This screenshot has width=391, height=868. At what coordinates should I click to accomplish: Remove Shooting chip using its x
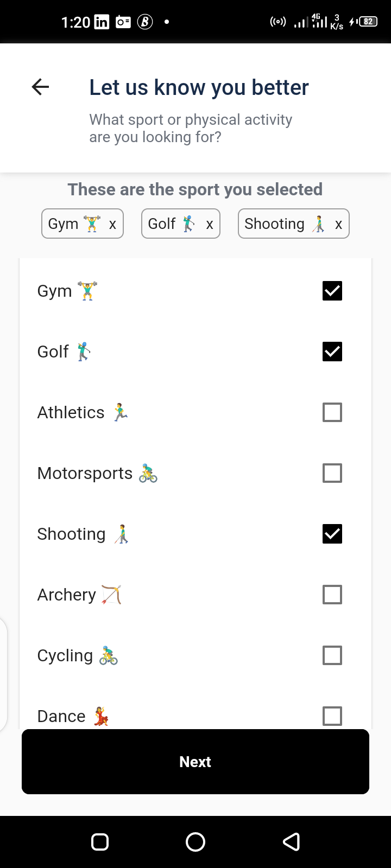tap(338, 224)
